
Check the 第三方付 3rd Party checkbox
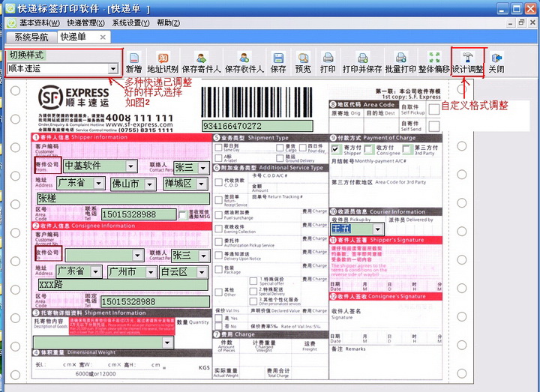407,149
